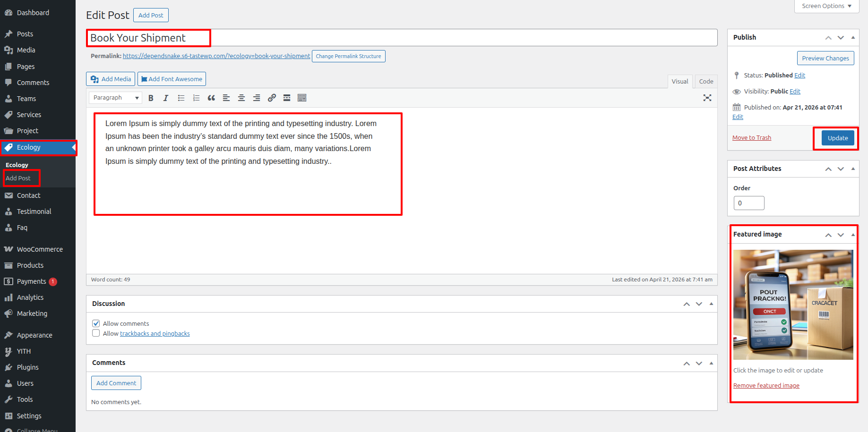The image size is (868, 432).
Task: Open WooCommerce in the sidebar menu
Action: 40,249
